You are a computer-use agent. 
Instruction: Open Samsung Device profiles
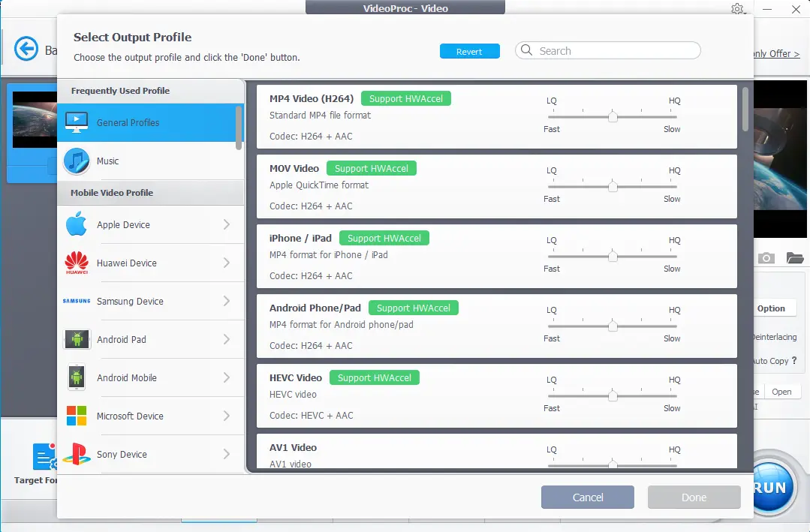click(150, 301)
